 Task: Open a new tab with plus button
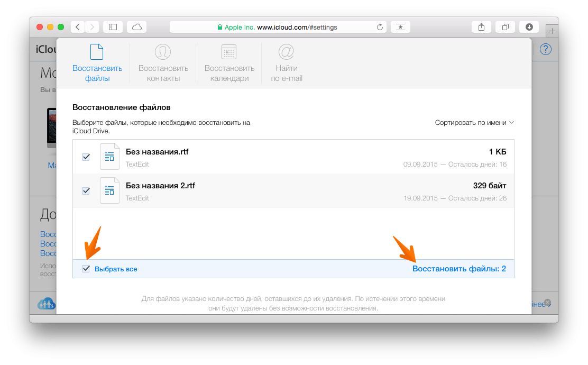click(552, 32)
